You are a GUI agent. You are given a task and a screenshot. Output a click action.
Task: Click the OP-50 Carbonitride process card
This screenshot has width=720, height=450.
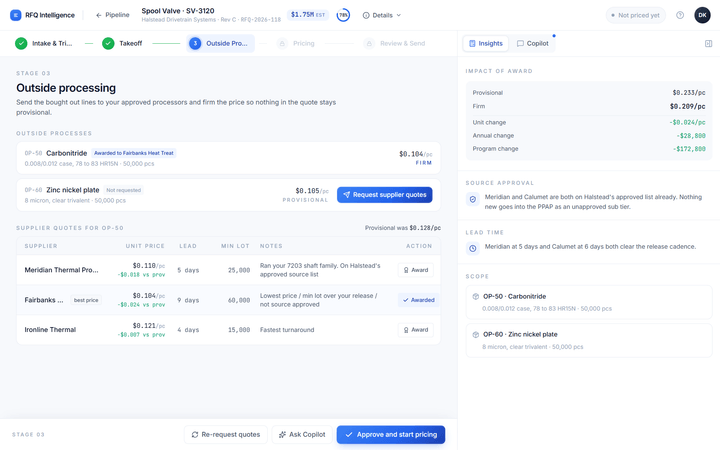pyautogui.click(x=228, y=158)
